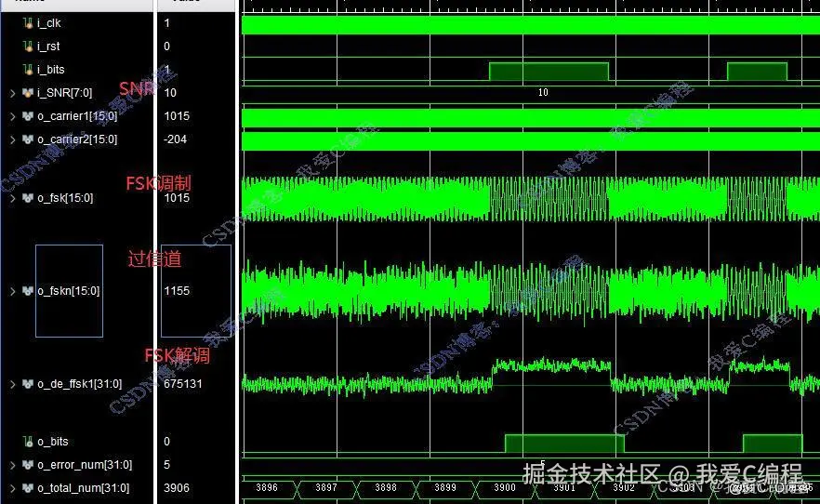The width and height of the screenshot is (820, 504).
Task: Select the o_bits signal name
Action: (53, 442)
